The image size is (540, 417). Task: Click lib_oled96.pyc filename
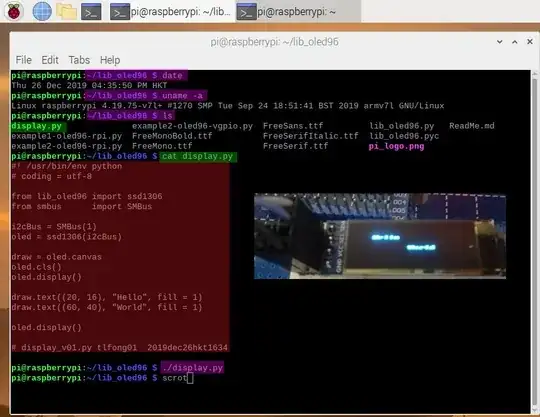coord(404,136)
